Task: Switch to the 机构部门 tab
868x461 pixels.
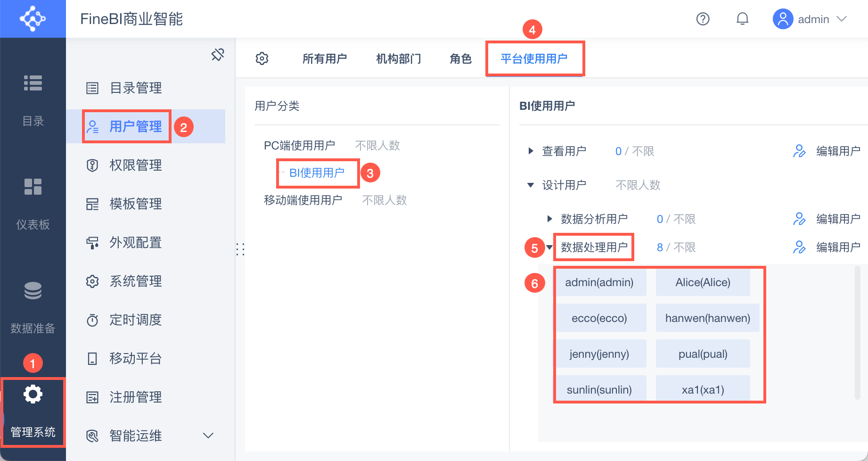Action: [x=399, y=59]
